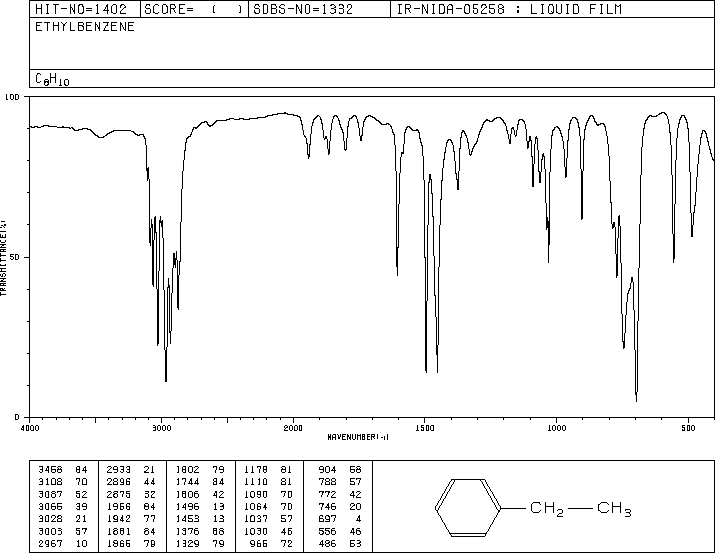Click peak table entry 2933
715x553 pixels.
point(119,470)
